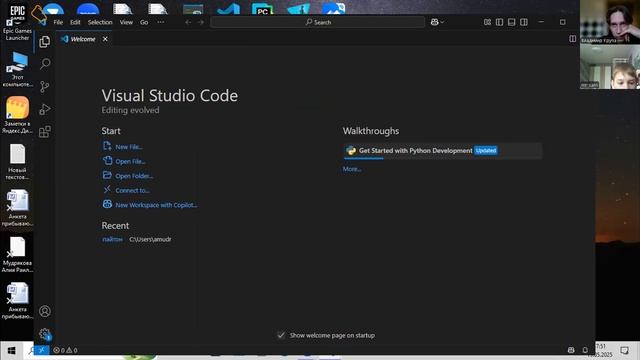Open the Explorer view in activity bar
The height and width of the screenshot is (360, 640).
click(44, 41)
